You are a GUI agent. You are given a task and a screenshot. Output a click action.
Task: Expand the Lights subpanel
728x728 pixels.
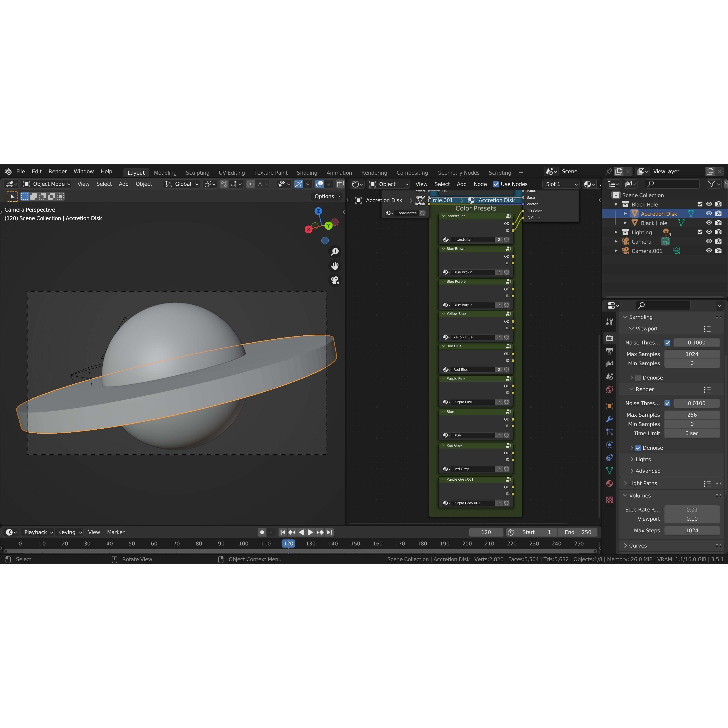point(632,459)
